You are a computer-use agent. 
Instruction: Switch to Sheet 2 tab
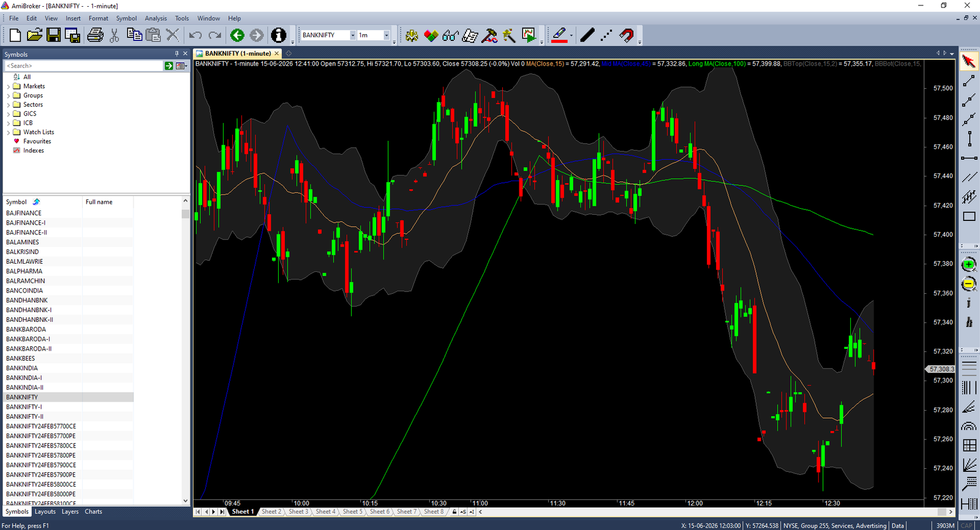[271, 512]
